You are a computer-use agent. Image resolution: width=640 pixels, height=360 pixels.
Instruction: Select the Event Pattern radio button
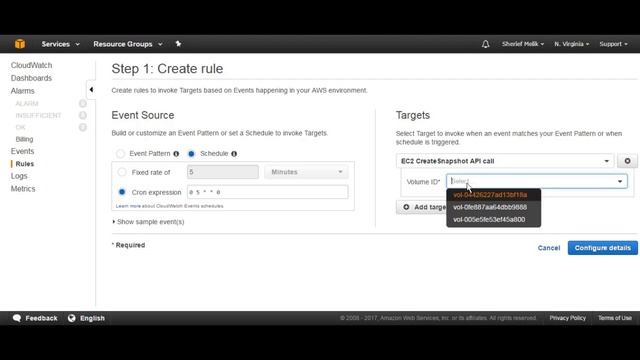(120, 154)
